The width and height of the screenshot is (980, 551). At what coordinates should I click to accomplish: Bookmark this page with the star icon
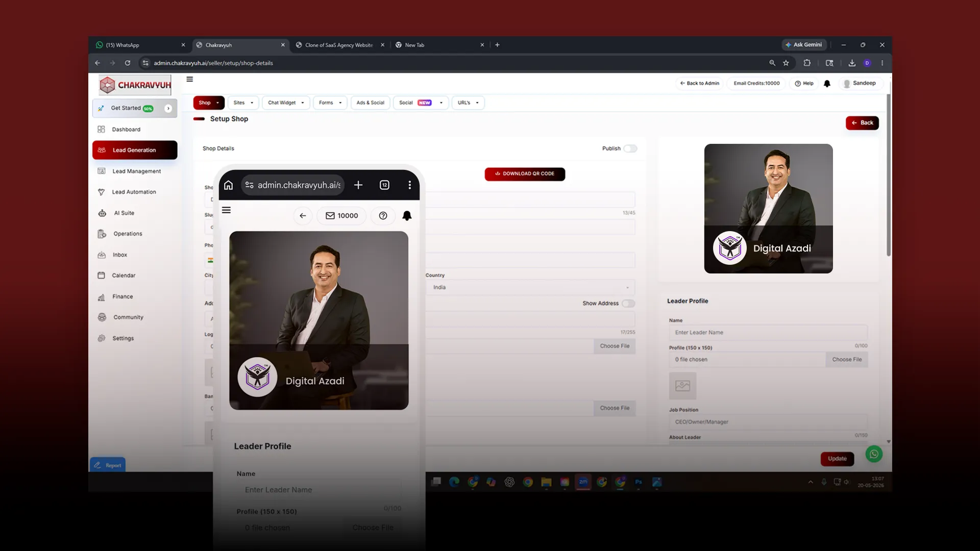pos(786,63)
